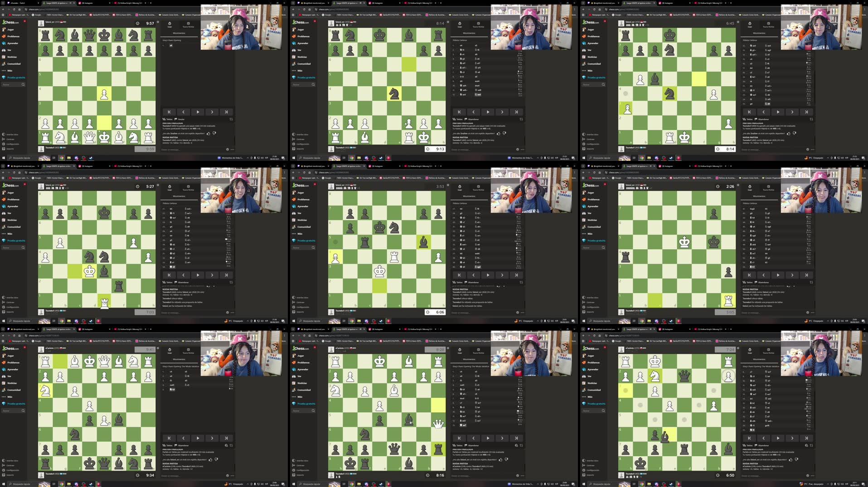868x487 pixels.
Task: Open chat three-dots menu in the 8:16 game
Action: 523,475
